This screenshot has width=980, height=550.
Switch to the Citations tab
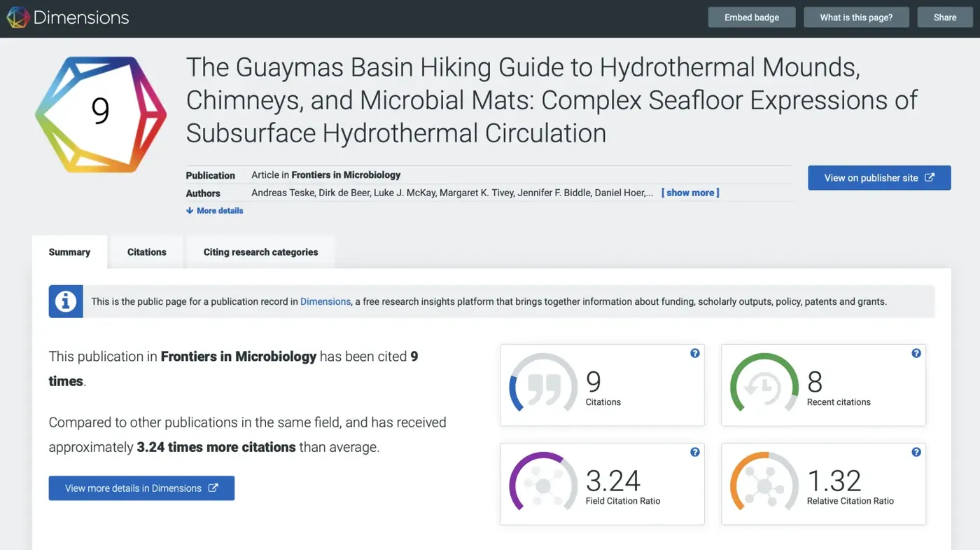point(147,252)
